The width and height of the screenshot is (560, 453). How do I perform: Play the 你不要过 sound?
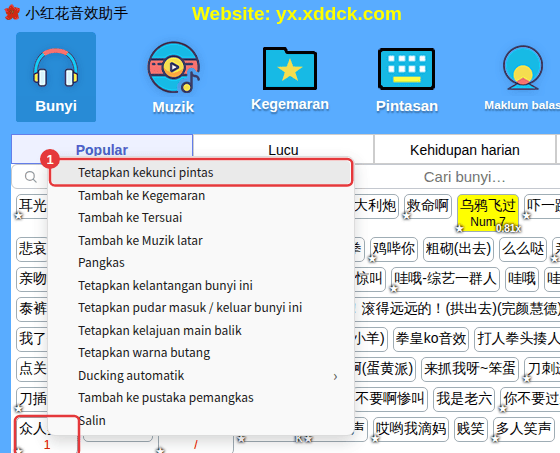tap(530, 399)
